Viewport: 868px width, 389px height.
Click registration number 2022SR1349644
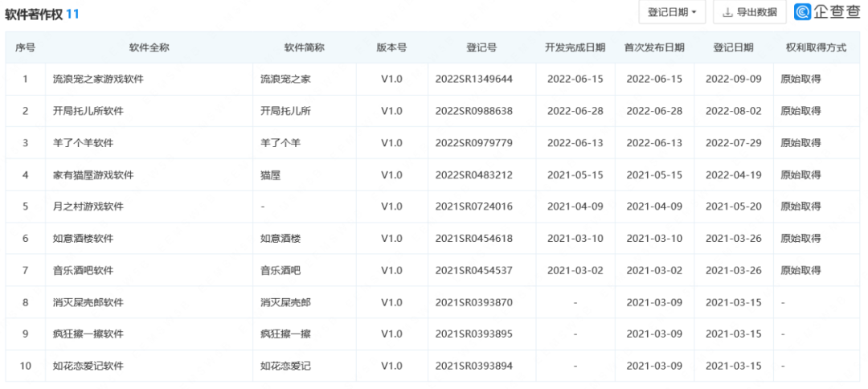point(474,79)
